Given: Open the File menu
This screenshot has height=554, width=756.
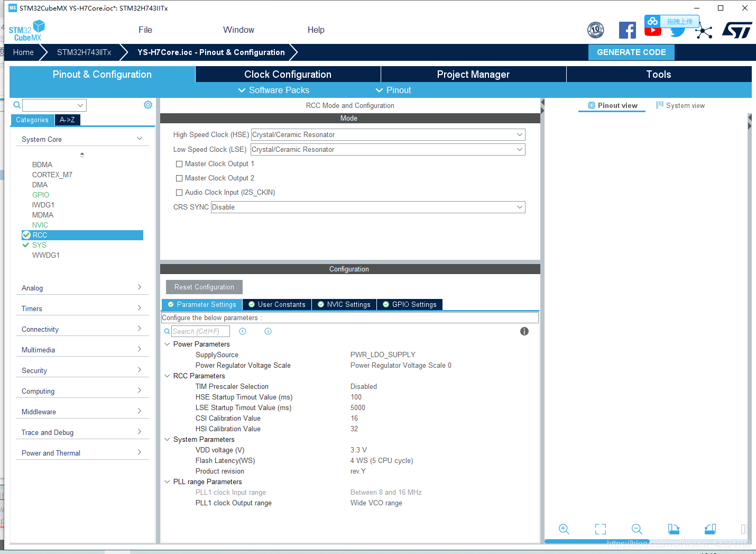Looking at the screenshot, I should pyautogui.click(x=145, y=30).
